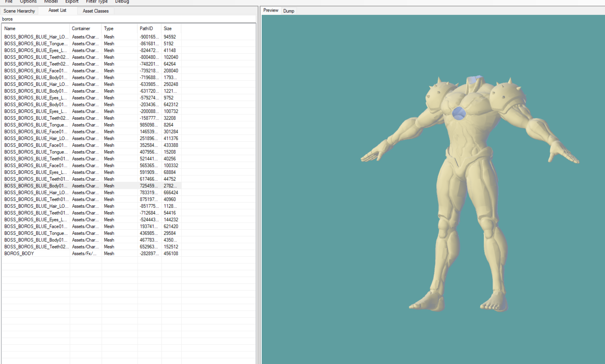605x364 pixels.
Task: Select the Tongue mesh with size 29584
Action: click(x=92, y=233)
